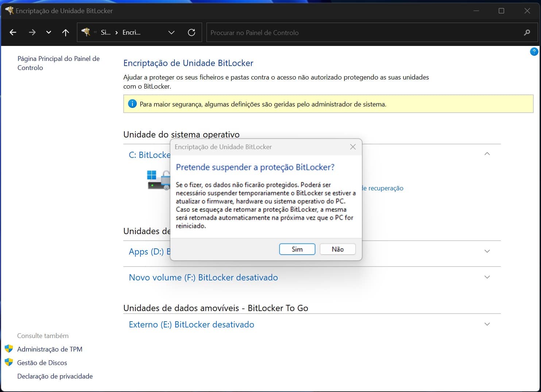Expand Novo volume (F:) BitLocker section
The height and width of the screenshot is (392, 541).
coord(487,277)
